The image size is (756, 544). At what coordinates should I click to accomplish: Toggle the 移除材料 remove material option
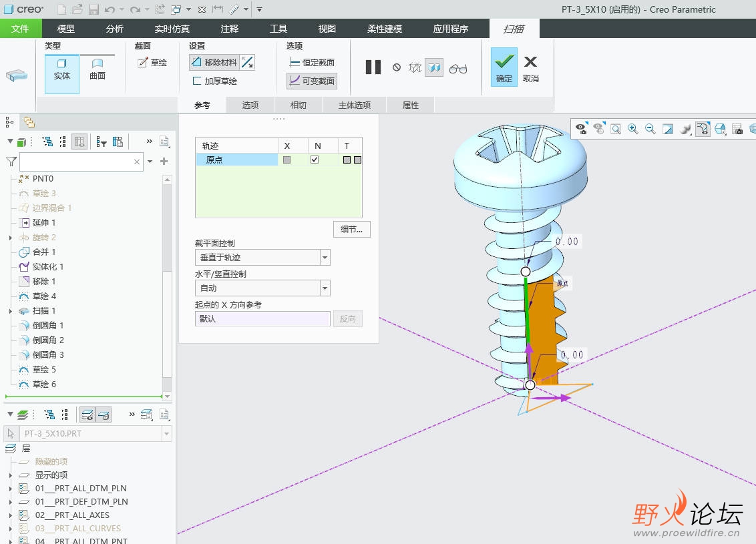click(214, 63)
